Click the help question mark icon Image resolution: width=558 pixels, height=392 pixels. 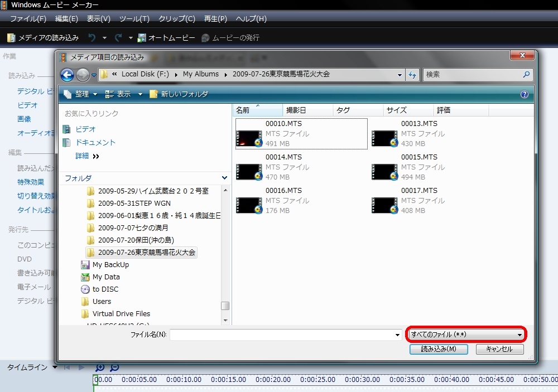tap(524, 94)
